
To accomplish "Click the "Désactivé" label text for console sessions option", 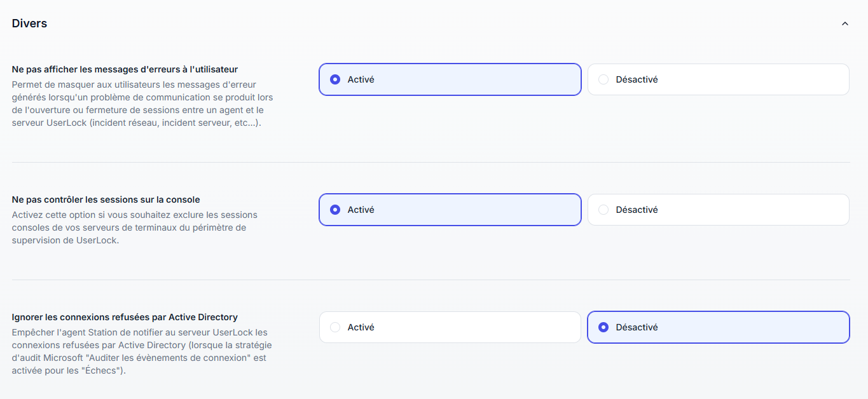I will pos(637,210).
